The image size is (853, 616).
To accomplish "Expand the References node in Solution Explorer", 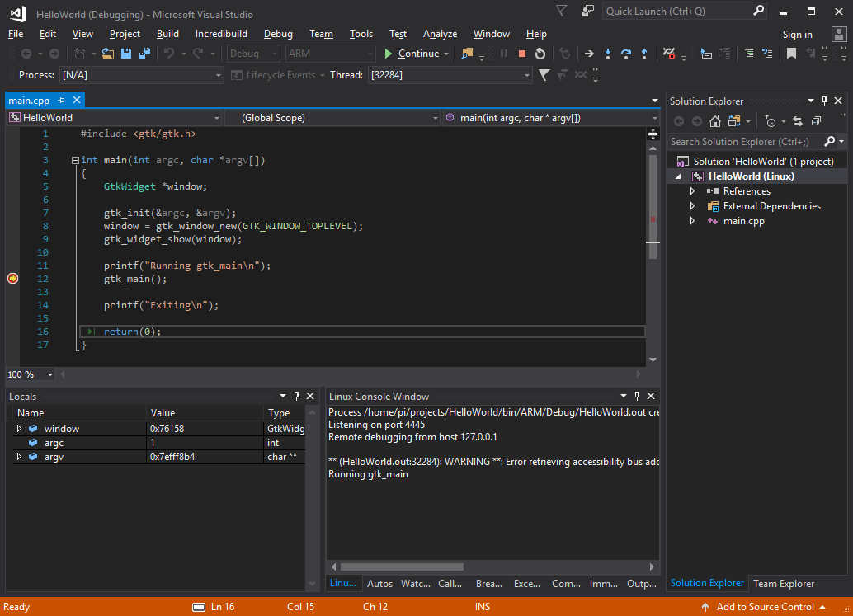I will (x=693, y=191).
